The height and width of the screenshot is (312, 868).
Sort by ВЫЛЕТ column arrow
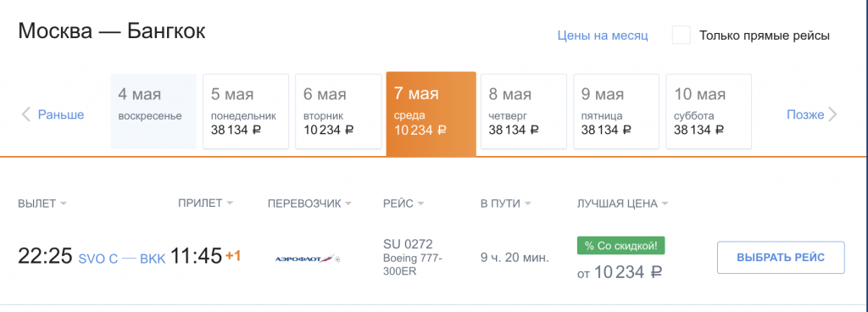[x=63, y=204]
